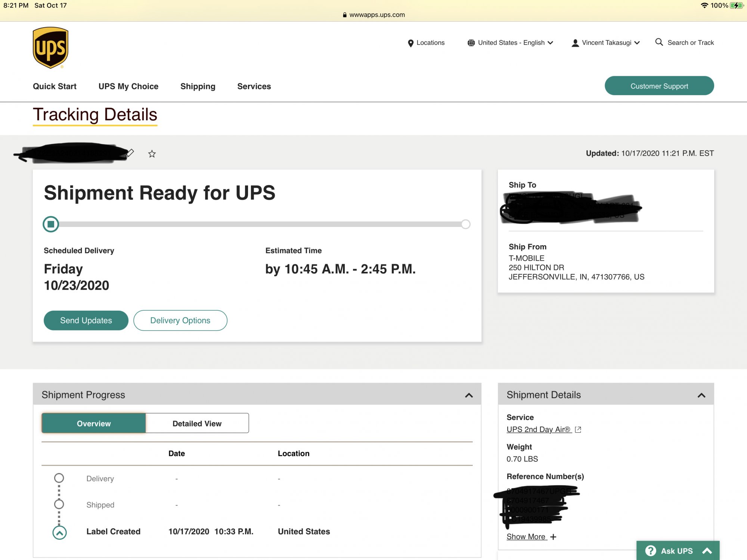
Task: Edit tracking nickname with pencil icon
Action: 130,153
